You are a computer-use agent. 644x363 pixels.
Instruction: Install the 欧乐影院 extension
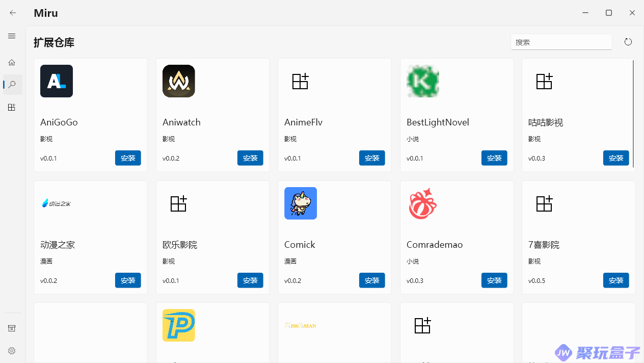tap(250, 280)
